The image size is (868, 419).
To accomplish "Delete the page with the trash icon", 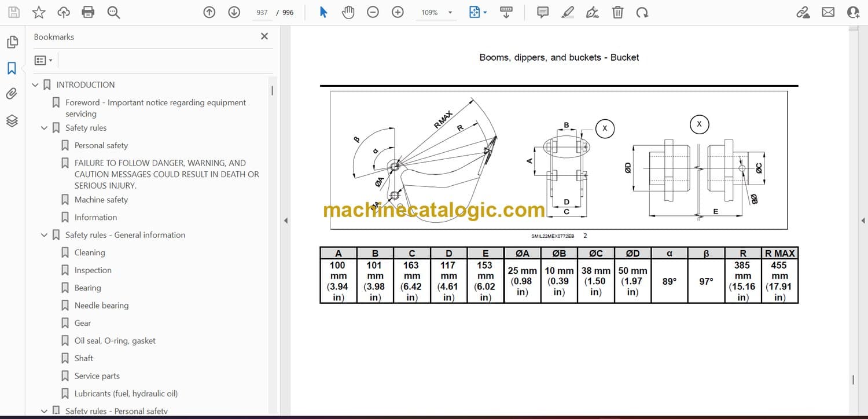I will pos(617,12).
